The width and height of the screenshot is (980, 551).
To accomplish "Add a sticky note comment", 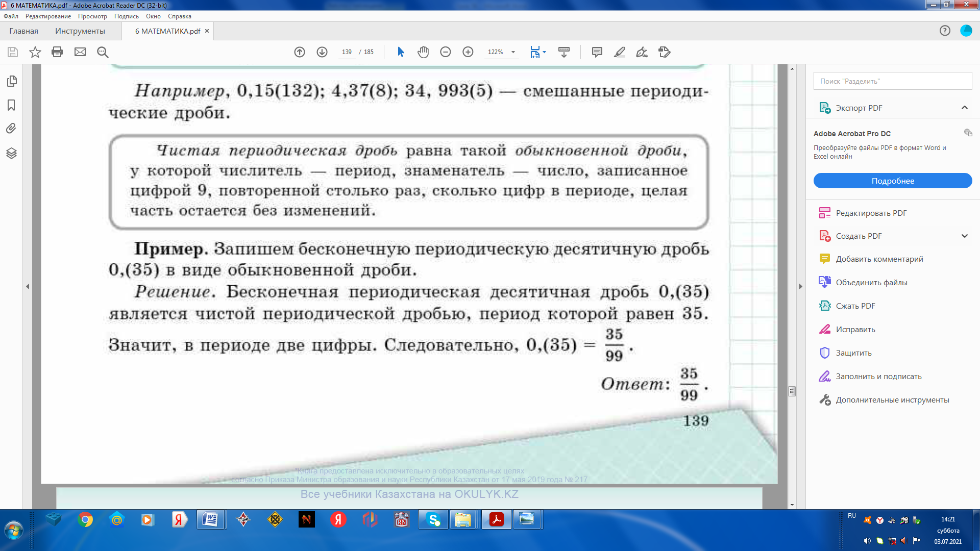I will (x=597, y=52).
